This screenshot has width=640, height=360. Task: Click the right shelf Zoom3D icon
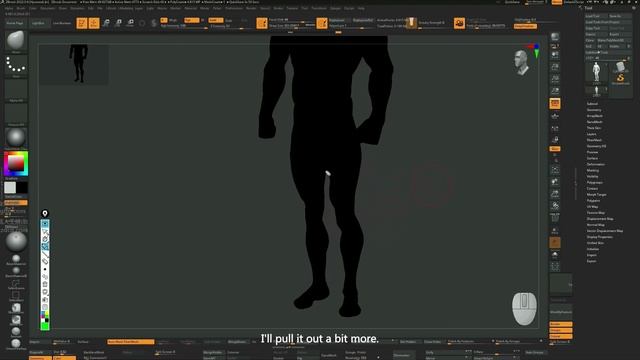(555, 194)
